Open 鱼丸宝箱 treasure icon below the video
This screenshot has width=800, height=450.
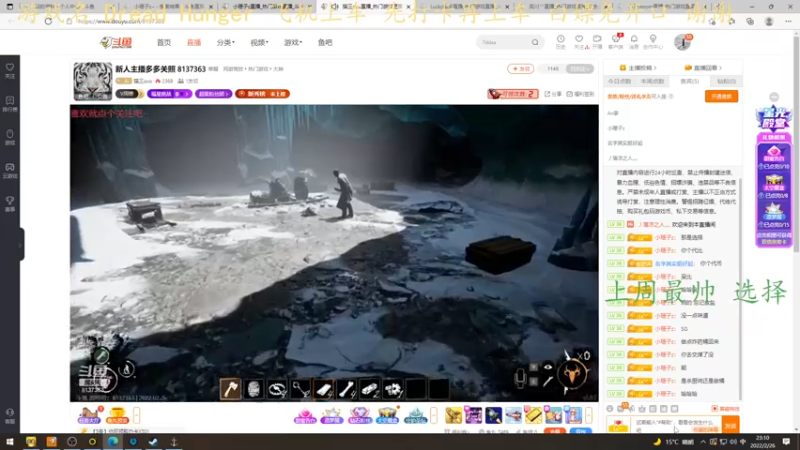[x=117, y=415]
